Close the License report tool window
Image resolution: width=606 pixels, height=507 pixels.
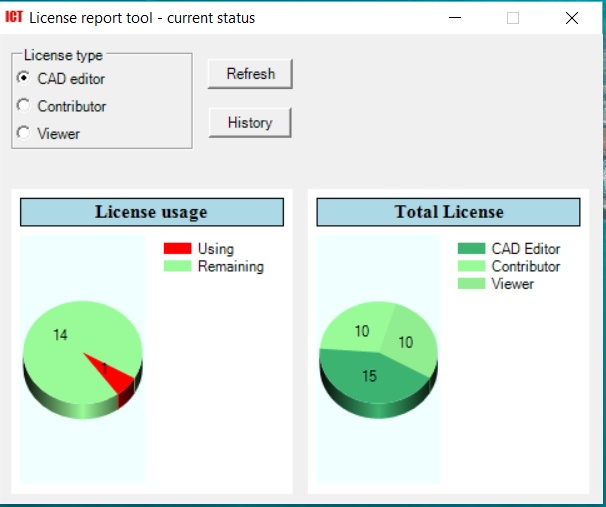coord(572,18)
